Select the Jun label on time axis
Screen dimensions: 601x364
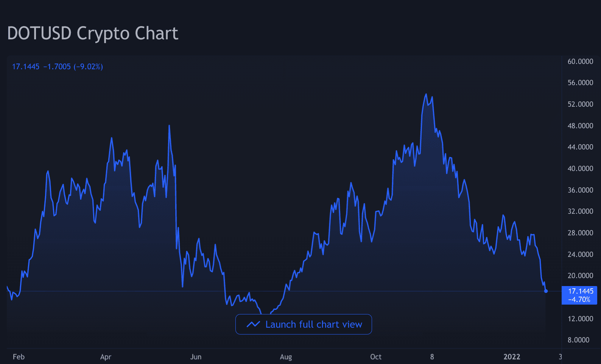pyautogui.click(x=196, y=357)
